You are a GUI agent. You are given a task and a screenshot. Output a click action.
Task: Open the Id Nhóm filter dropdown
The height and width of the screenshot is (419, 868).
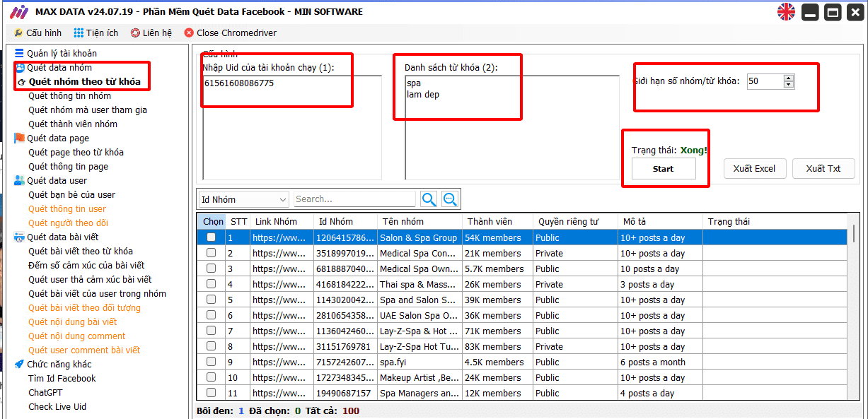pyautogui.click(x=243, y=199)
